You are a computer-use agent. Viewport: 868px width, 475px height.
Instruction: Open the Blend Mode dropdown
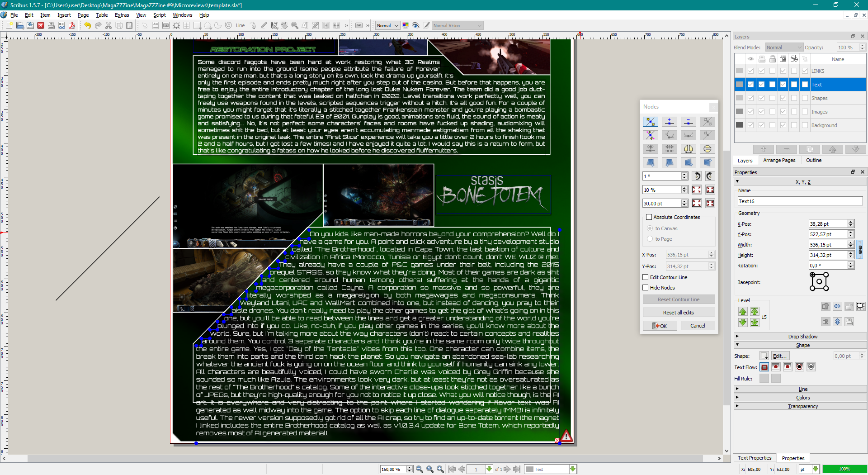pyautogui.click(x=784, y=47)
